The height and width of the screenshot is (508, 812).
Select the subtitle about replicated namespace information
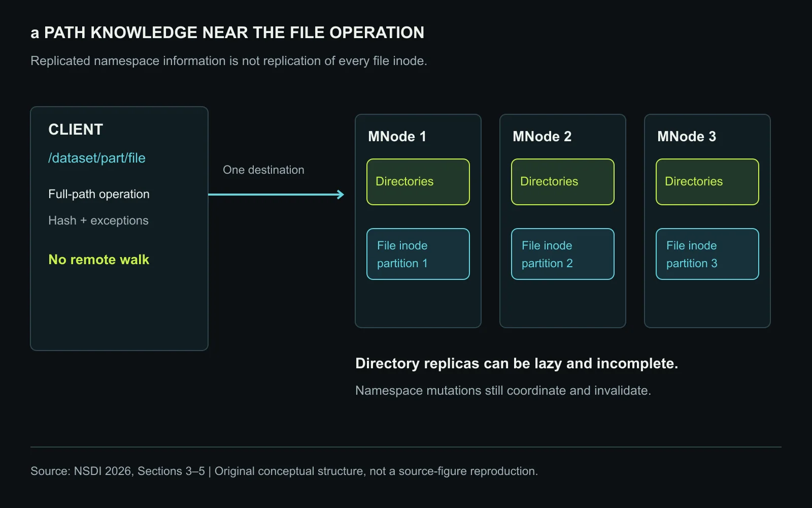pos(229,61)
